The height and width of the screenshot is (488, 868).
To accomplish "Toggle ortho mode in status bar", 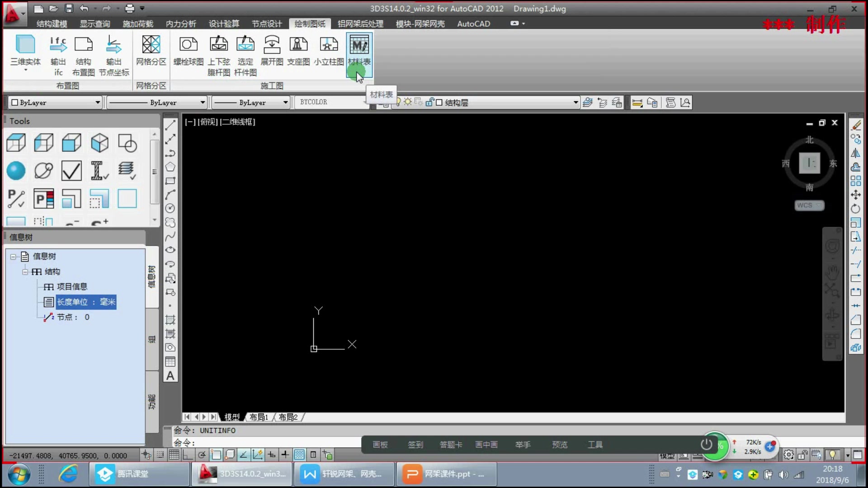I will coord(188,455).
